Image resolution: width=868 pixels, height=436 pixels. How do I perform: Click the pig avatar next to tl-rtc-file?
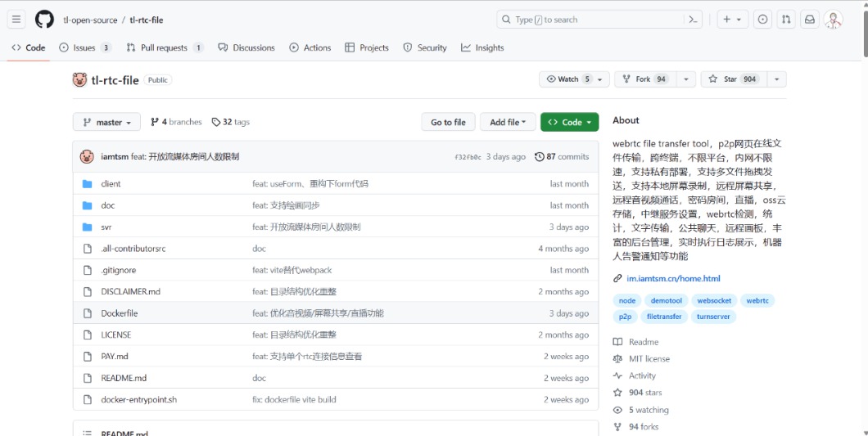point(79,79)
